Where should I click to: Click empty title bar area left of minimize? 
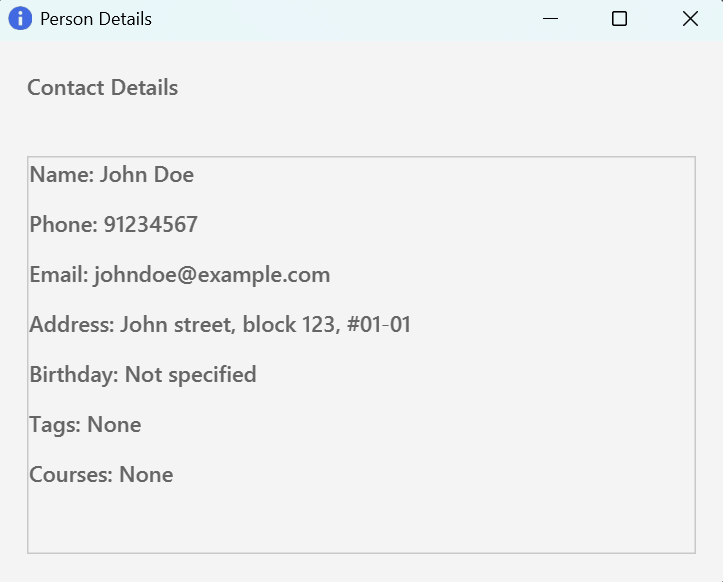click(350, 19)
